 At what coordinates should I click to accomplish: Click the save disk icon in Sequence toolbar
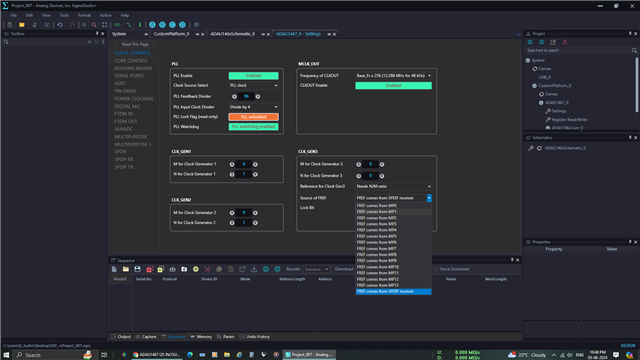137,269
